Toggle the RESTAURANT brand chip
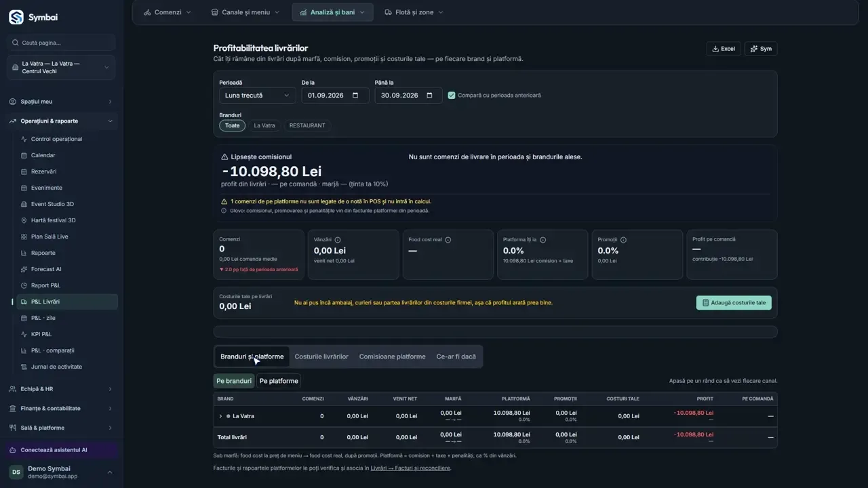 click(307, 125)
